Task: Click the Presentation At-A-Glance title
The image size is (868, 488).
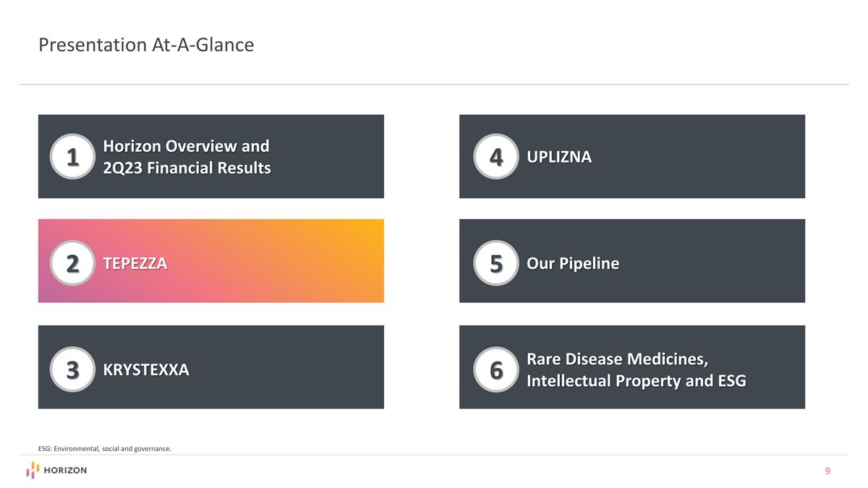Action: coord(146,45)
